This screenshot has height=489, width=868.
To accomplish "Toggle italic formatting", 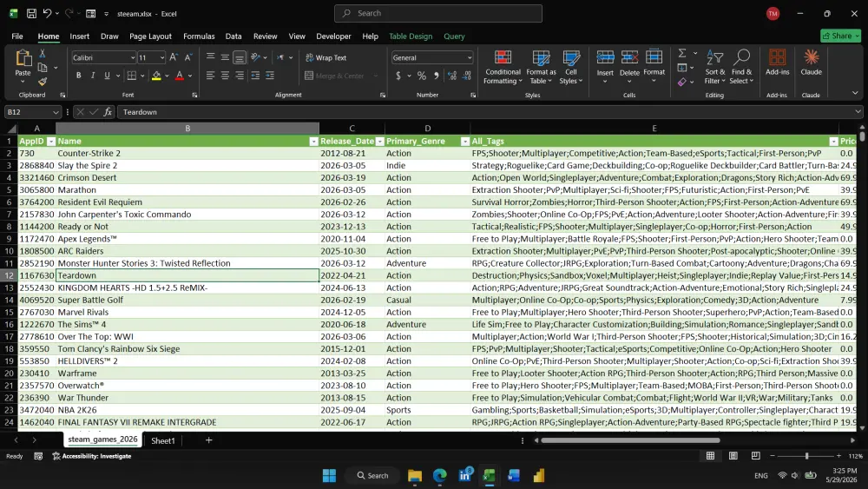I will [93, 76].
